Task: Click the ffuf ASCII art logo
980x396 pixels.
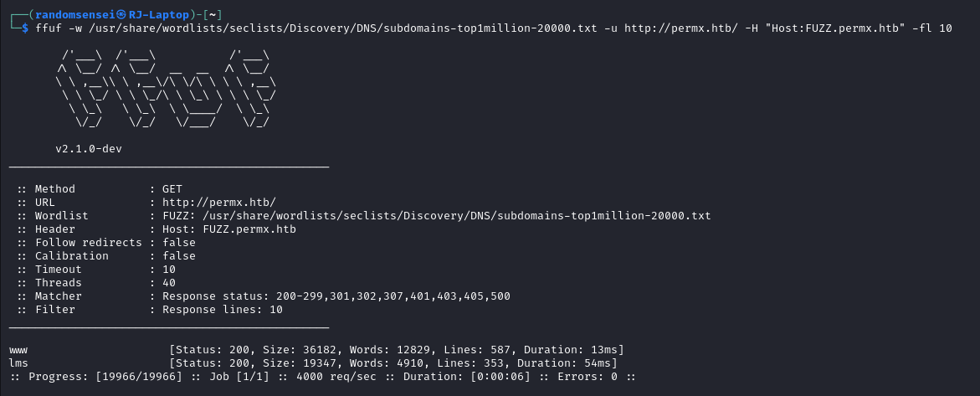Action: click(166, 90)
